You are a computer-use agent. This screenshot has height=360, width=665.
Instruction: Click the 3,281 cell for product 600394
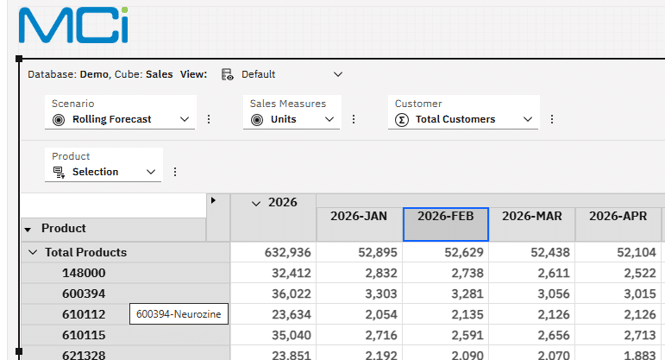[x=446, y=294]
